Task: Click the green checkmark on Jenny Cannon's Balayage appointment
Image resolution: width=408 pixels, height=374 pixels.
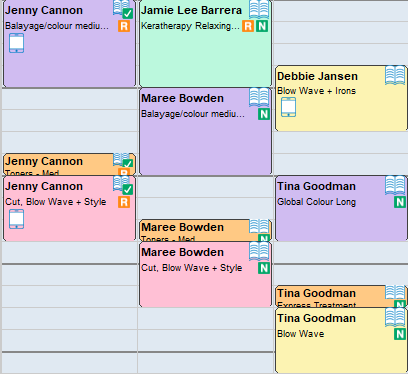Action: pos(128,14)
